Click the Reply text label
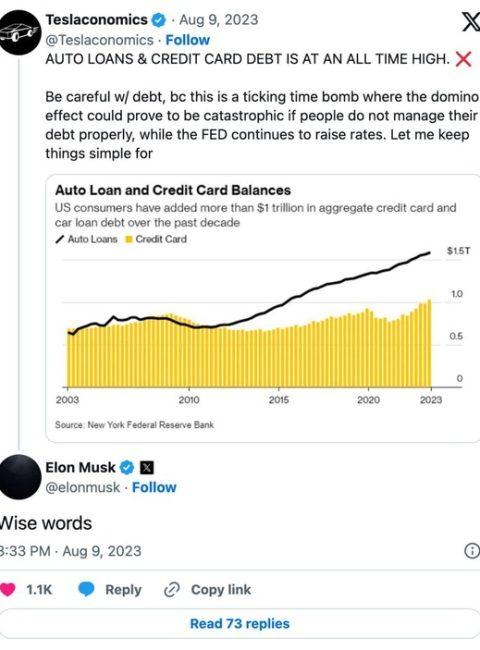480x650 pixels. coord(123,589)
